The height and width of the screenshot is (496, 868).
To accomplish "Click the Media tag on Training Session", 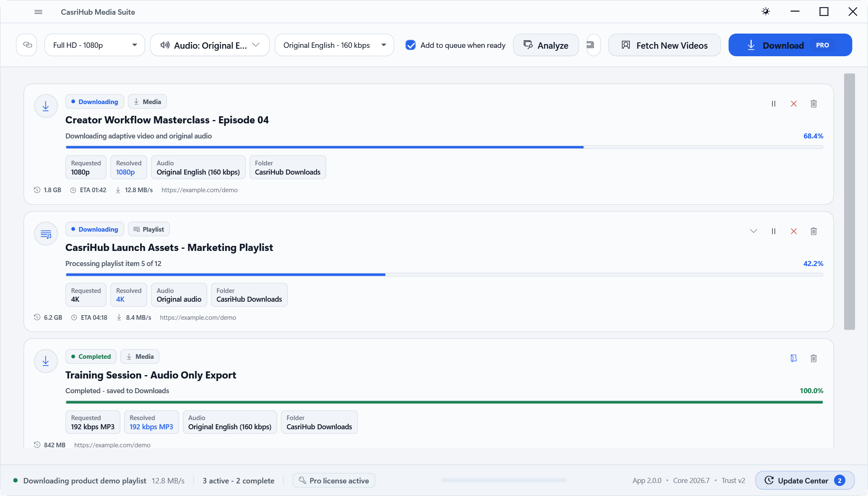I will (140, 357).
